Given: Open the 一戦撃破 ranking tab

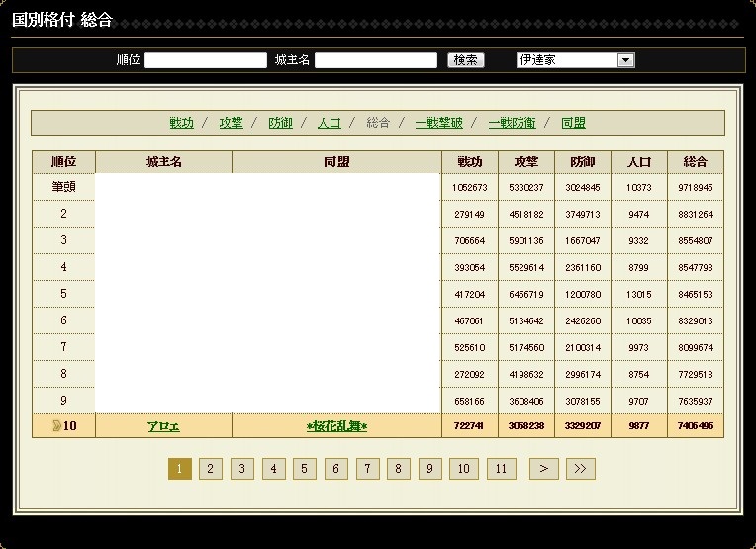Looking at the screenshot, I should coord(438,123).
